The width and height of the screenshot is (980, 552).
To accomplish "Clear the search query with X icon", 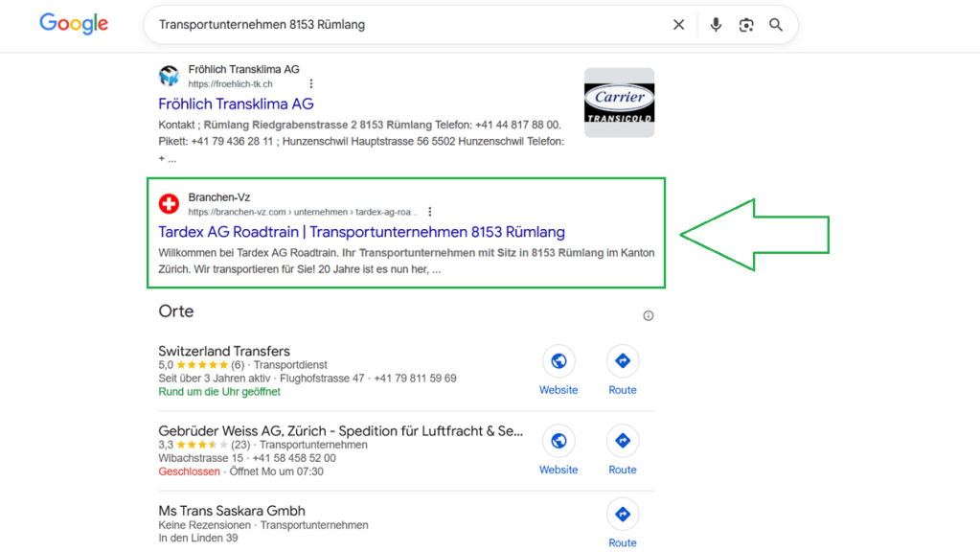I will tap(678, 25).
